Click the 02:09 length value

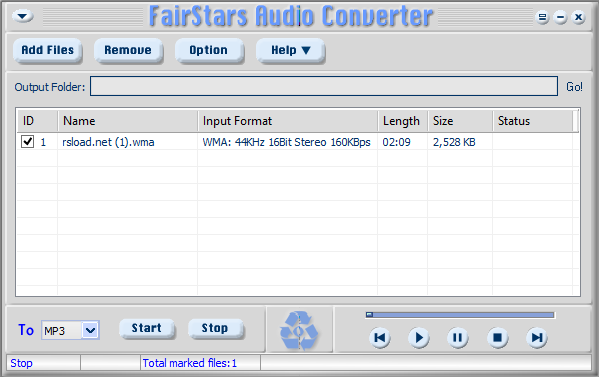[x=397, y=142]
